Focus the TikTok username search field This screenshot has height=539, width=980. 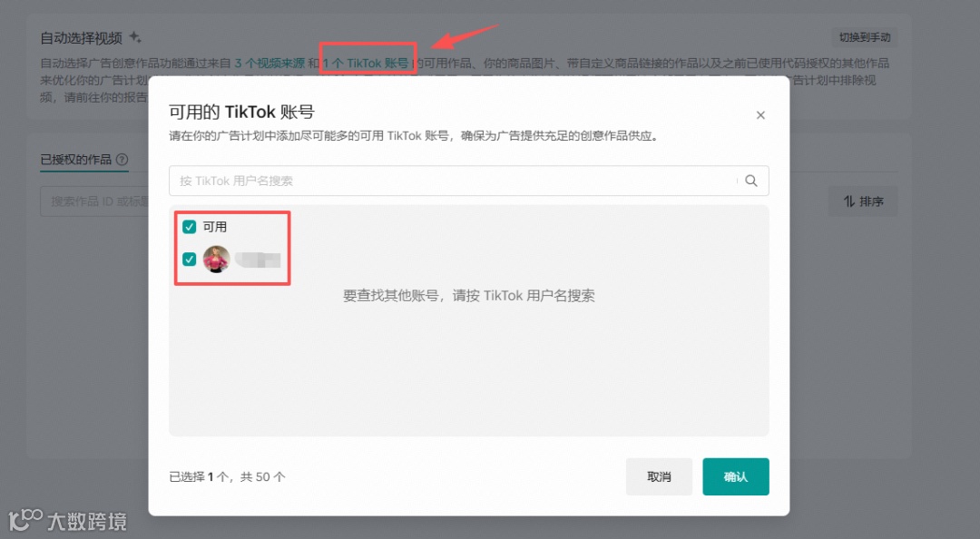[x=469, y=181]
